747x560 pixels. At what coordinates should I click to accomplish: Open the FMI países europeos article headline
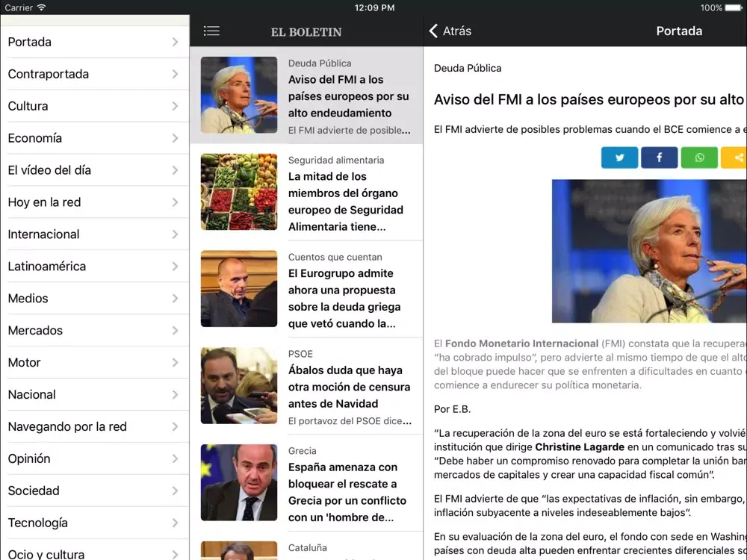(348, 96)
